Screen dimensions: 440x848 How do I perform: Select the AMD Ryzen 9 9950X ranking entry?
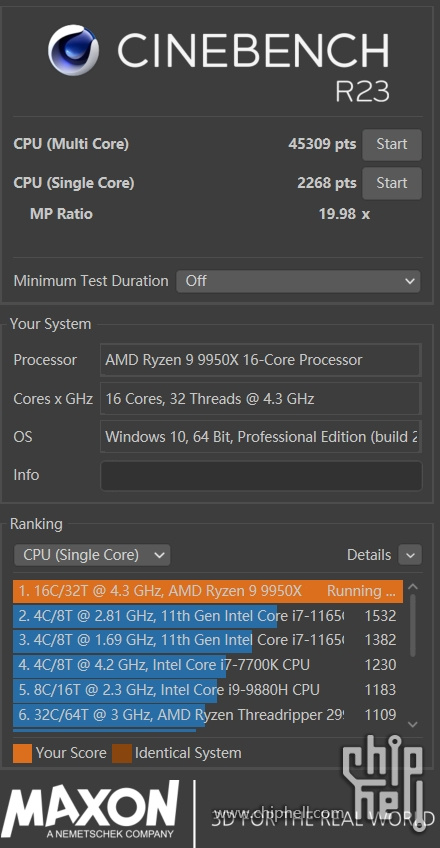point(208,591)
